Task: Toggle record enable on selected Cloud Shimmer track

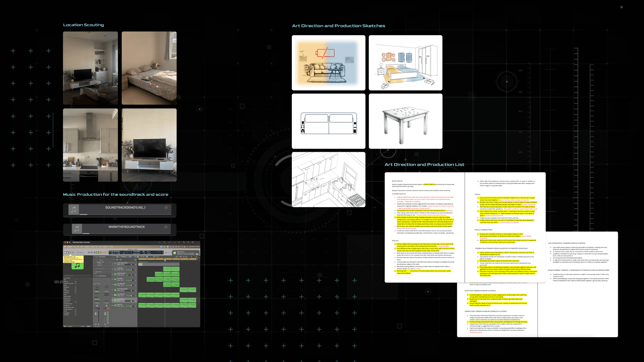Action: (122, 301)
